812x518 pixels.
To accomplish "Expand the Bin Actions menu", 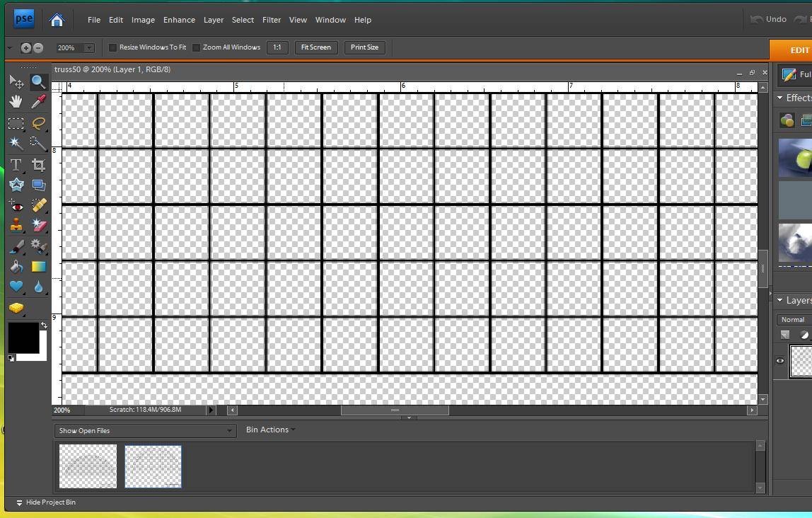I will (270, 430).
